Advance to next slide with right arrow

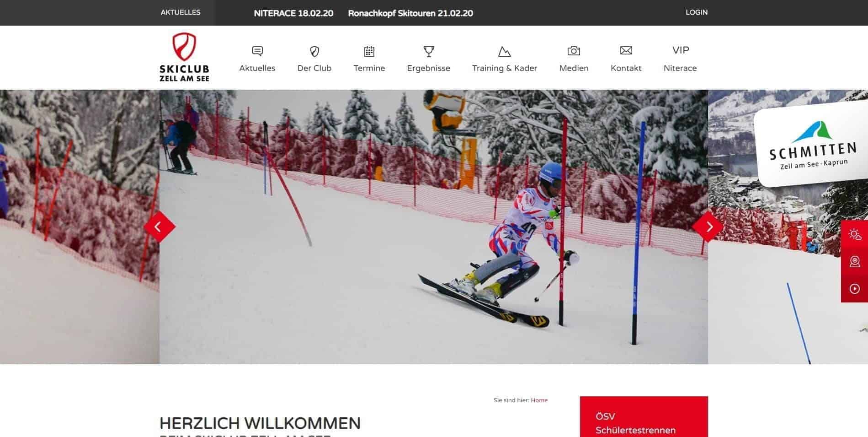pos(708,227)
